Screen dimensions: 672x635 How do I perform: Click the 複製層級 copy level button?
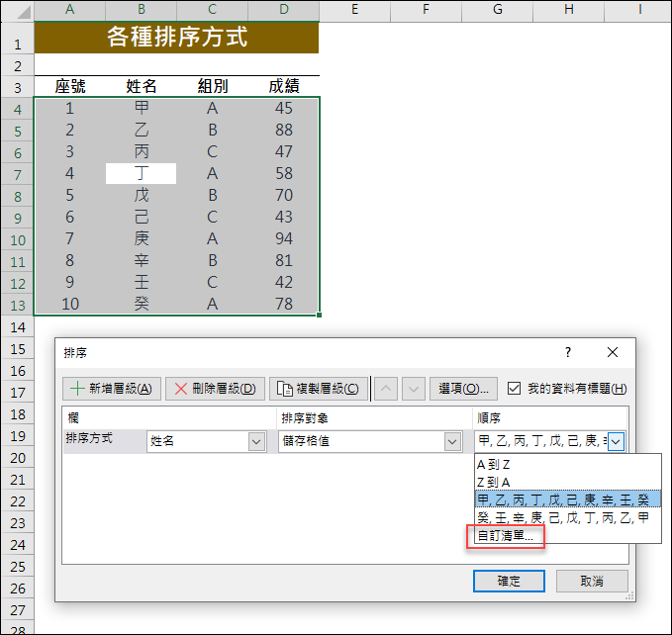318,389
